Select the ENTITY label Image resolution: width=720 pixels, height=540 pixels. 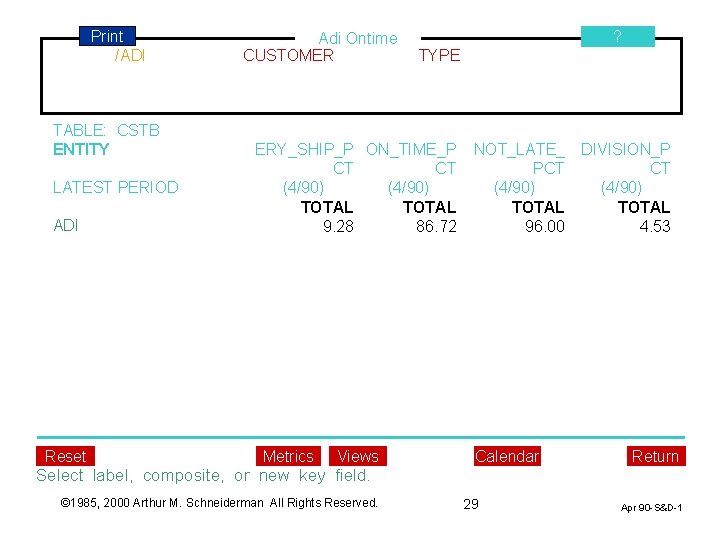pyautogui.click(x=81, y=149)
